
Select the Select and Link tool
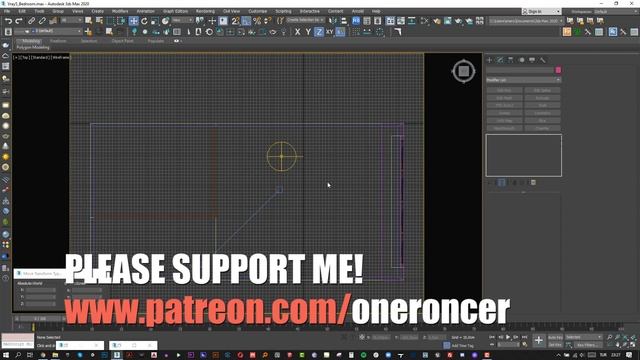tap(31, 21)
